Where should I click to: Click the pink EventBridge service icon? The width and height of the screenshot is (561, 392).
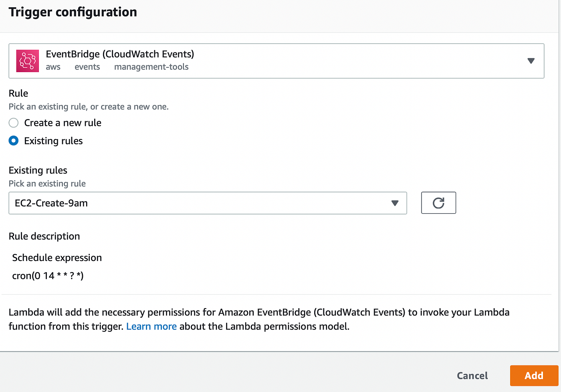[27, 61]
